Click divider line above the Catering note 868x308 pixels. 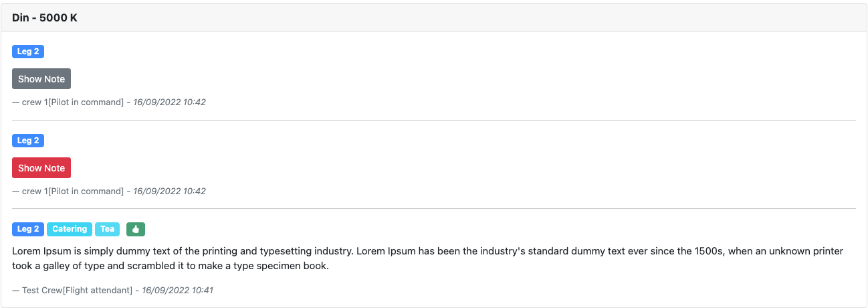pyautogui.click(x=434, y=209)
